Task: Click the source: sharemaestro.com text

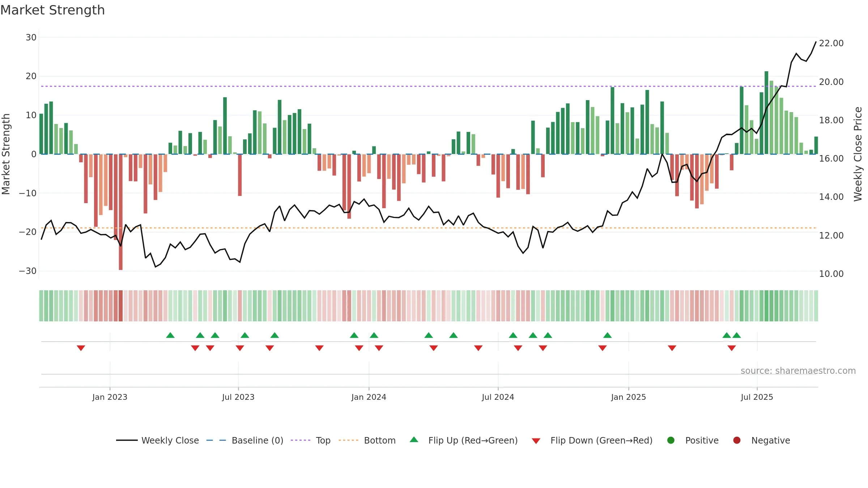Action: (x=798, y=371)
